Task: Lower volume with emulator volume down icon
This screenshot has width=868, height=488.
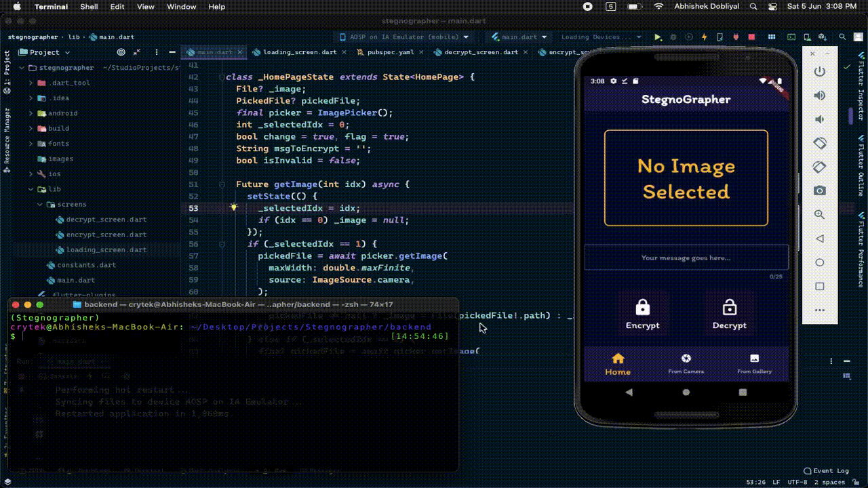Action: point(820,119)
